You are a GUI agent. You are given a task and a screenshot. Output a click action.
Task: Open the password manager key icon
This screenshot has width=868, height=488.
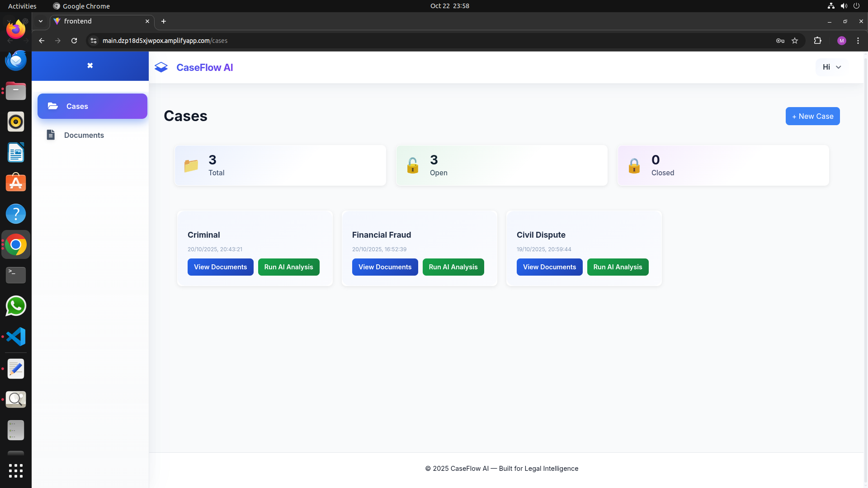point(780,41)
